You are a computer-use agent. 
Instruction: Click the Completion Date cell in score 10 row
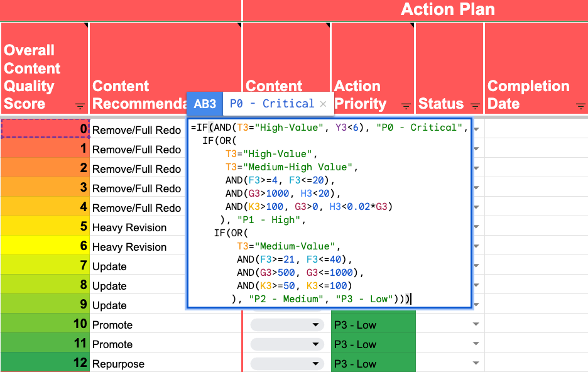pos(536,324)
